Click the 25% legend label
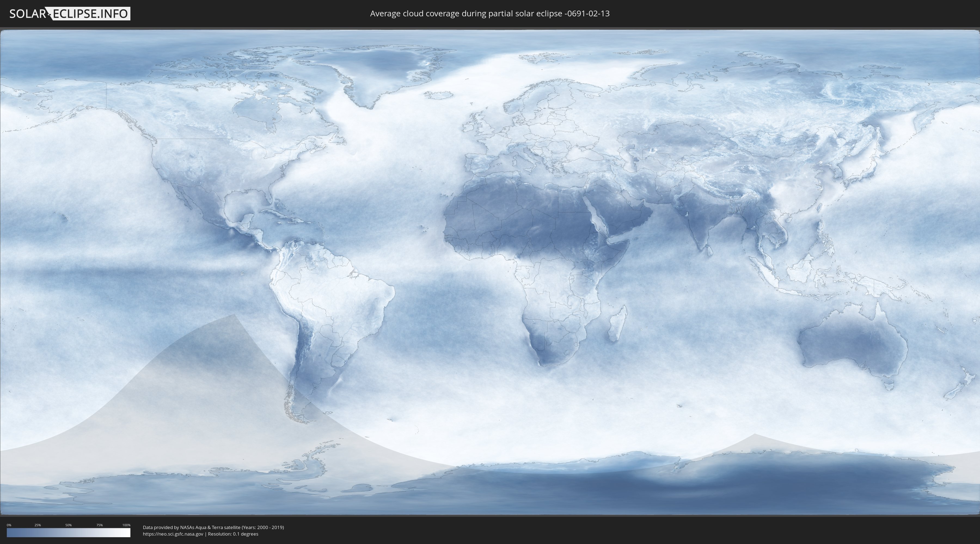 coord(38,525)
